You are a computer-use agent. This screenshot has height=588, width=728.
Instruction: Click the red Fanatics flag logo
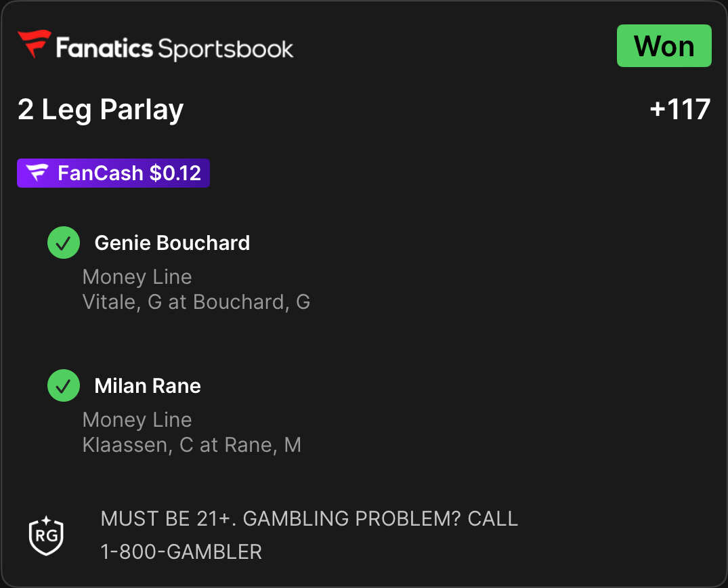pos(35,43)
